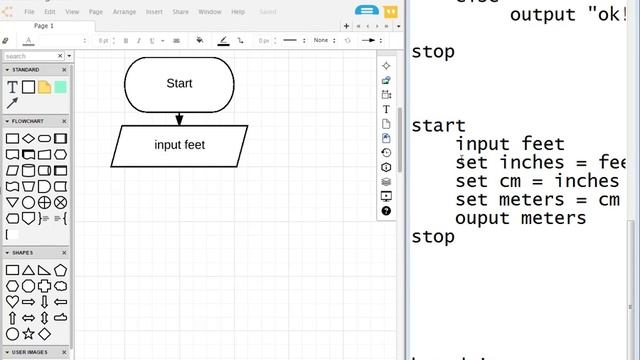Open the Window menu

click(210, 12)
